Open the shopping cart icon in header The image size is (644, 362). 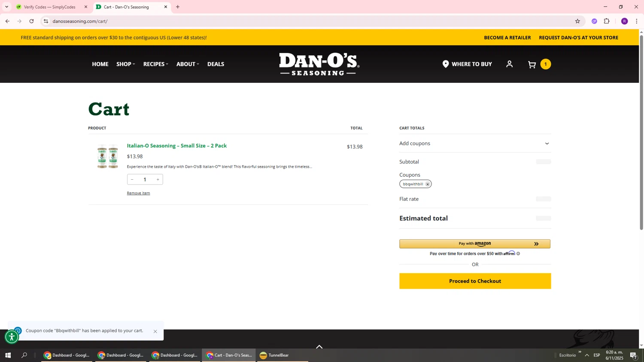click(x=532, y=64)
